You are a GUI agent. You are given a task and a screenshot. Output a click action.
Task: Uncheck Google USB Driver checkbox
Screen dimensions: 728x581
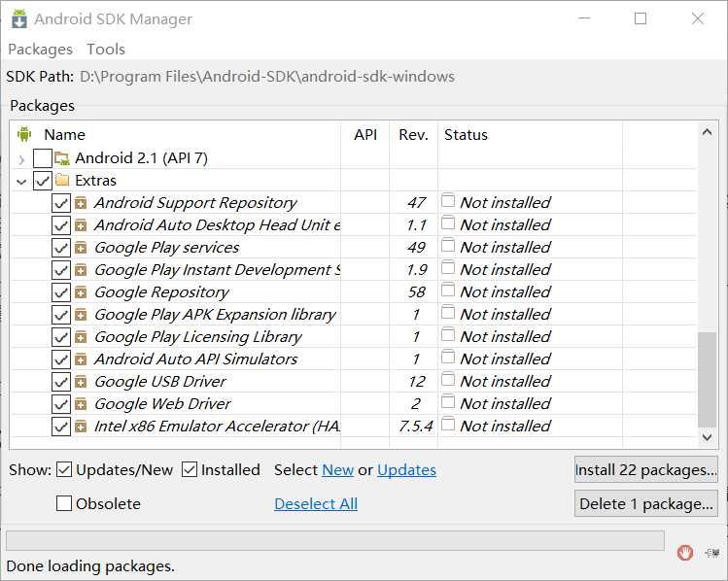point(61,382)
